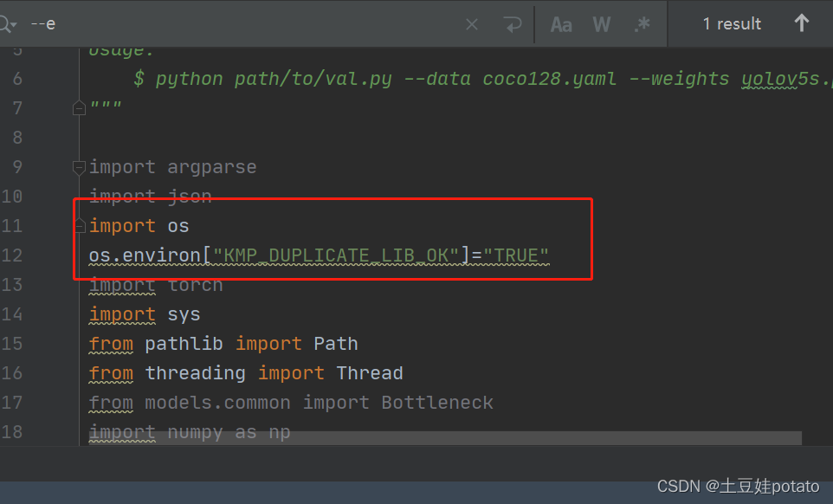The height and width of the screenshot is (504, 833).
Task: Click "Bottleneck" on line 17
Action: click(437, 403)
